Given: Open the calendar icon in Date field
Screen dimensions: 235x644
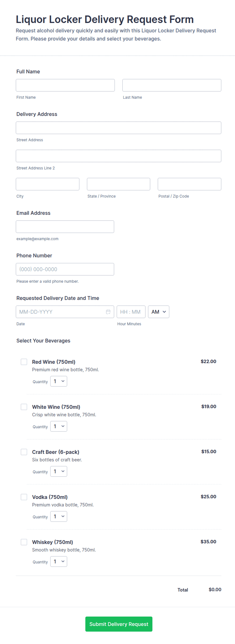Looking at the screenshot, I should 108,312.
